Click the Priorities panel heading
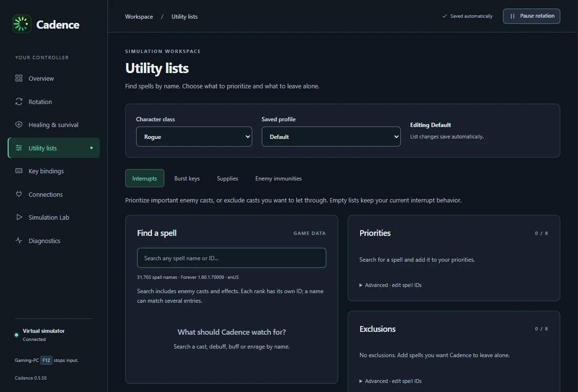578x392 pixels. [375, 233]
